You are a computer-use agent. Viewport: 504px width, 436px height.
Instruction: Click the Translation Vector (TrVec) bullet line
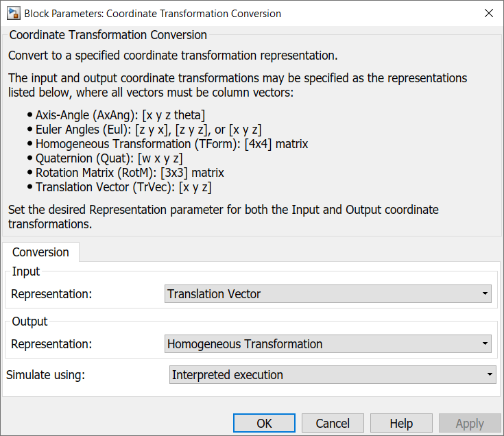[x=123, y=187]
